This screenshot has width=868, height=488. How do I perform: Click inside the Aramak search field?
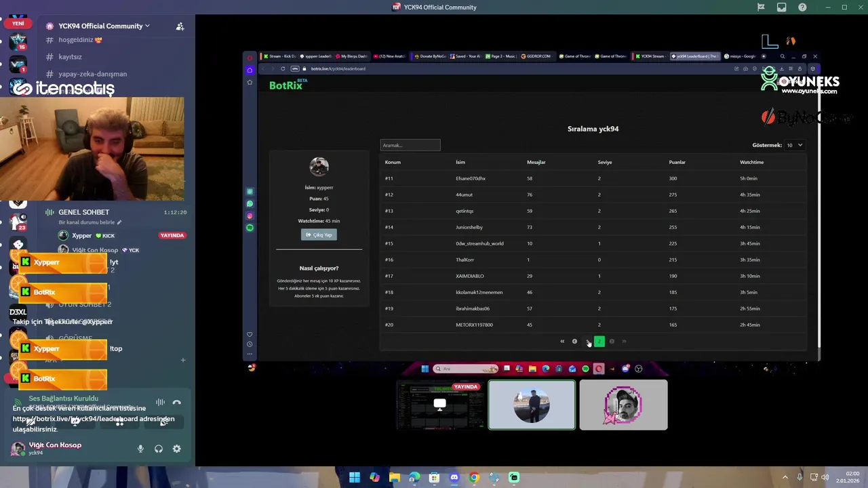pos(410,145)
